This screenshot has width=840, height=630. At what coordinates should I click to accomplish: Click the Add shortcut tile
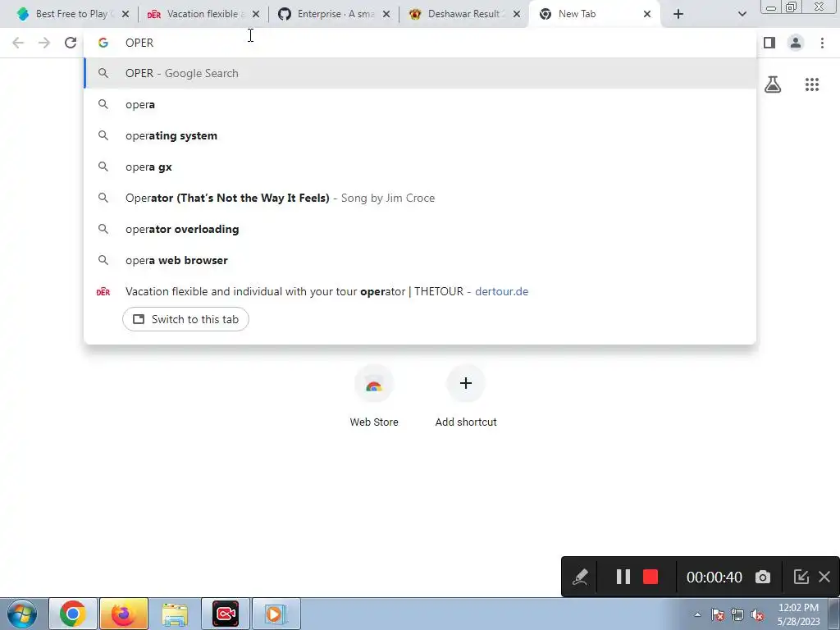(x=466, y=396)
